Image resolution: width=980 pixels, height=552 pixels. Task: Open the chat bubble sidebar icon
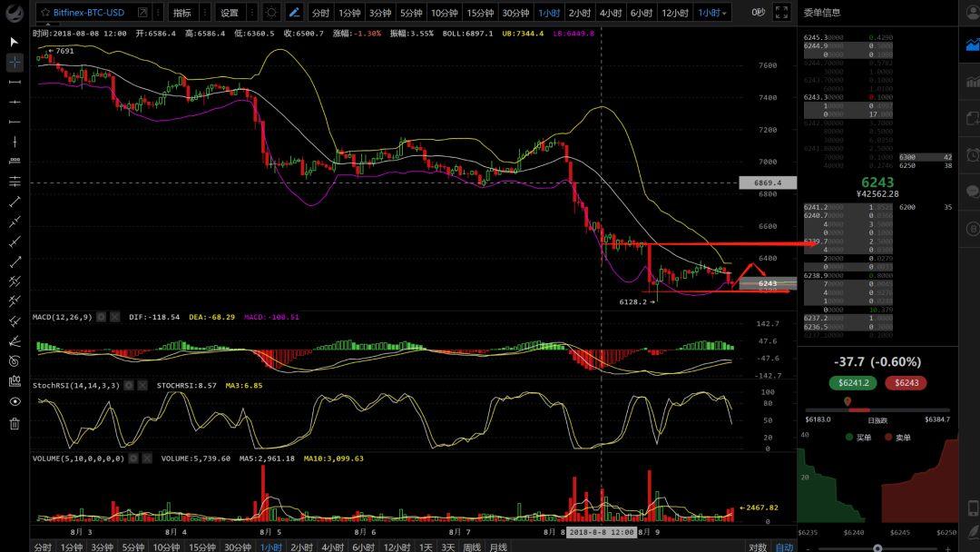tap(973, 192)
